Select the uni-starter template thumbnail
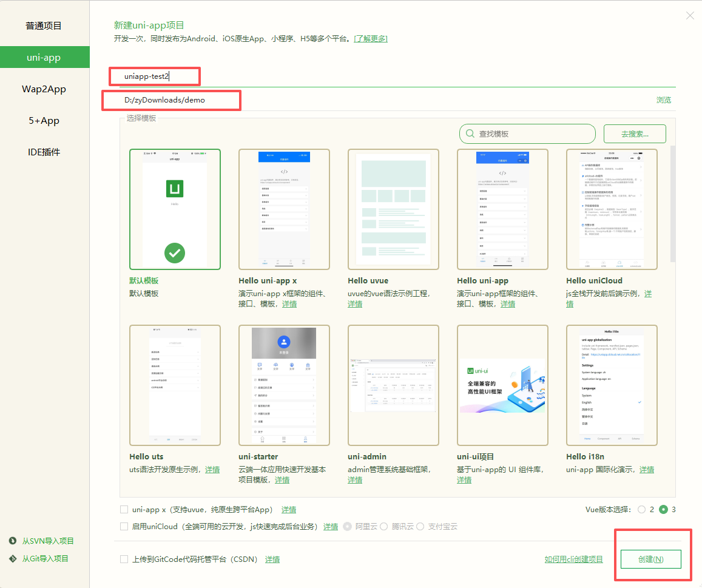 coord(284,385)
